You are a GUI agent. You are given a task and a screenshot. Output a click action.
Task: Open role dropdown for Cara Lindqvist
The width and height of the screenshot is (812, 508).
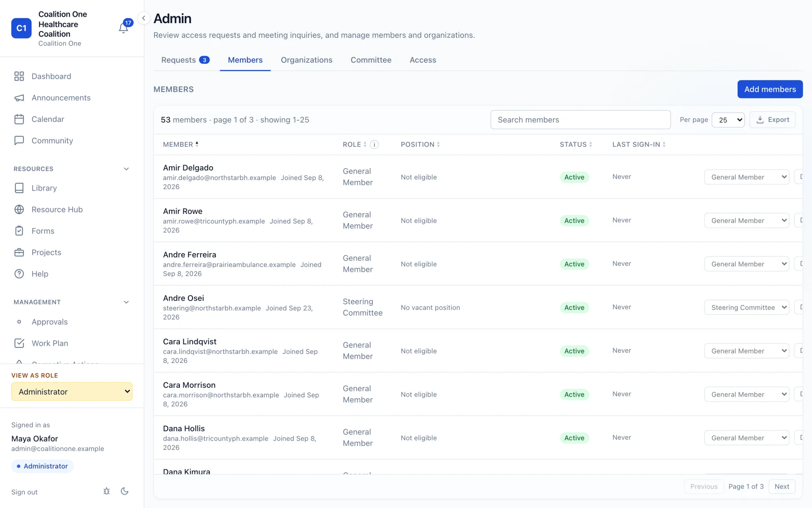coord(747,351)
